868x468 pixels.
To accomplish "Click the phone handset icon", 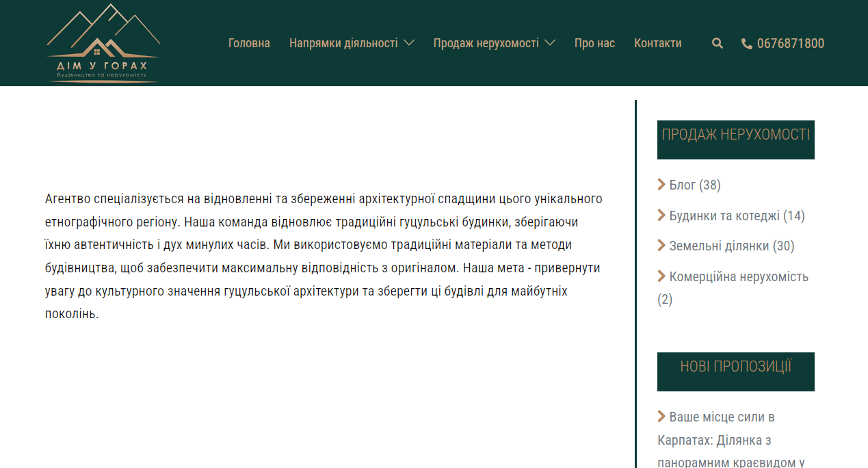I will click(x=747, y=44).
